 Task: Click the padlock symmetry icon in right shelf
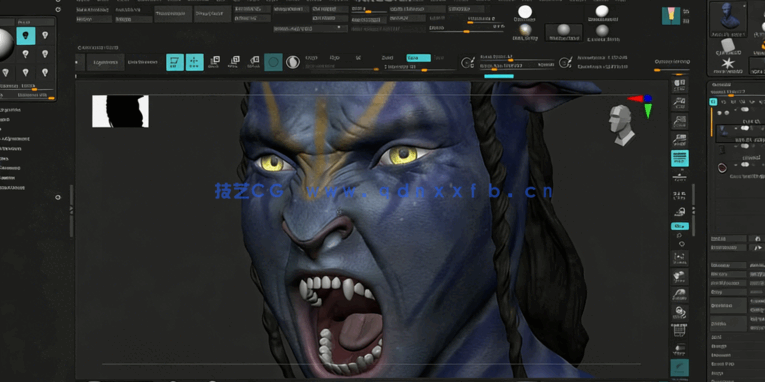(680, 212)
